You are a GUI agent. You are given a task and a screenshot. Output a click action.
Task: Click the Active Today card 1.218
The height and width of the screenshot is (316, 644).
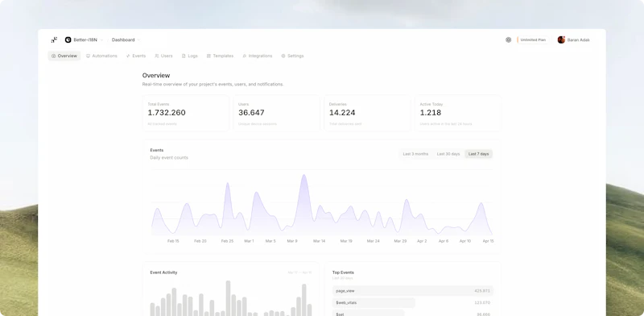click(x=458, y=113)
